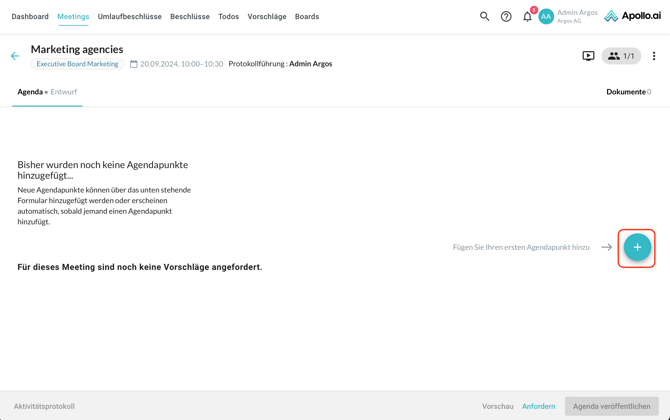
Task: Click the Anfordern link
Action: click(x=538, y=406)
